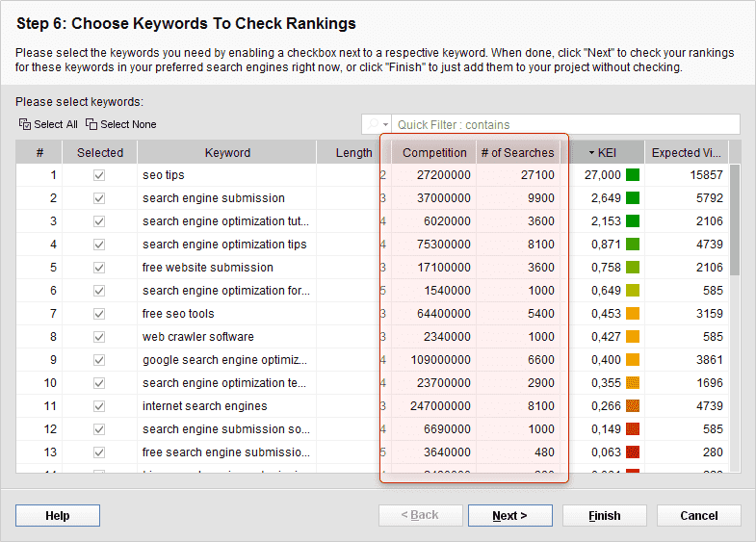Sort by the Competition column header
Screen dimensions: 756x542
[434, 152]
